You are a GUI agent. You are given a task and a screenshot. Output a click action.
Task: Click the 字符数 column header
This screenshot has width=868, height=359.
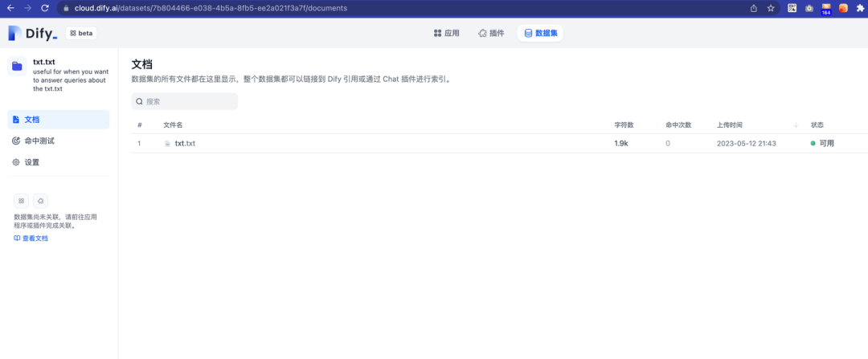click(624, 125)
